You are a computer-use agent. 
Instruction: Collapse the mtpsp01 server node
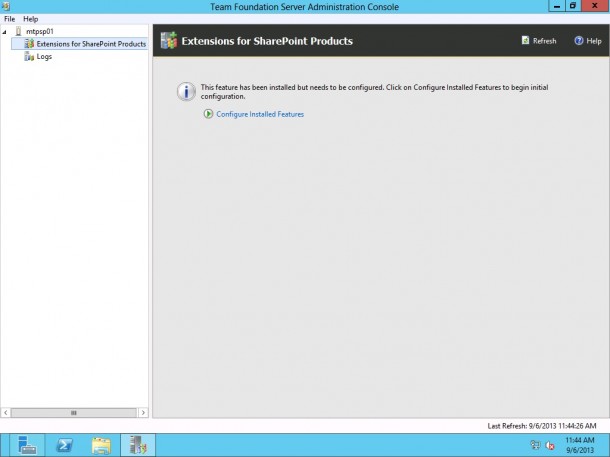tap(5, 32)
